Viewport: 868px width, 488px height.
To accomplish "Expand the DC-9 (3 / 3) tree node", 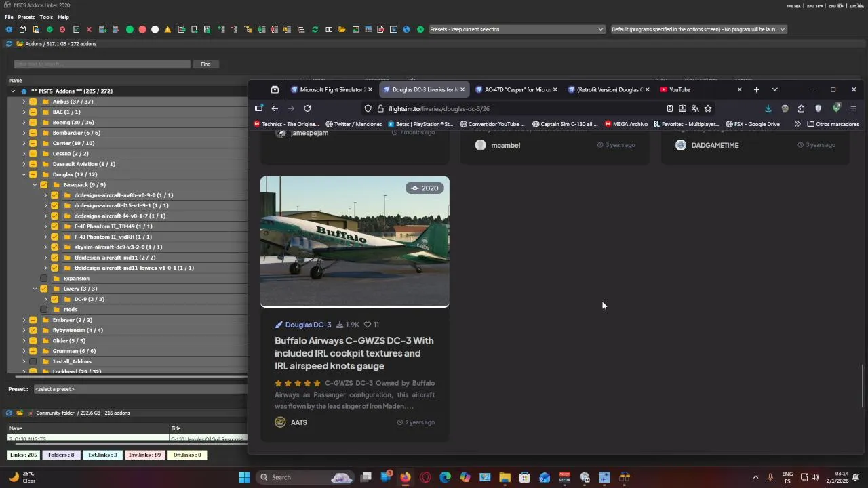I will click(45, 299).
